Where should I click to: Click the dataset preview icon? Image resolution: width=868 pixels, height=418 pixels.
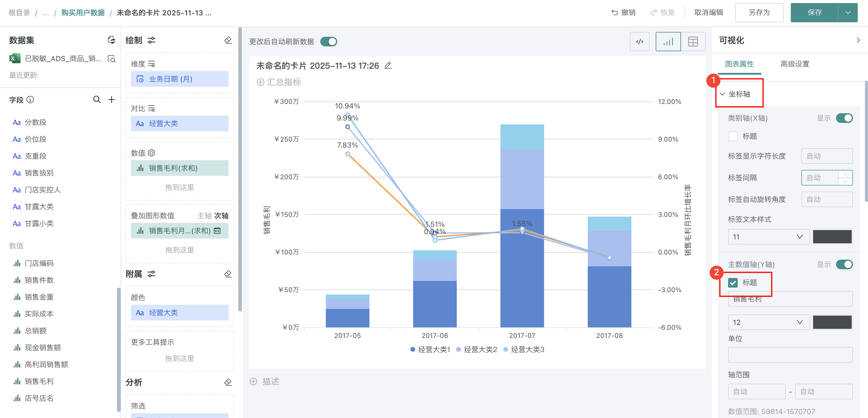click(x=111, y=59)
